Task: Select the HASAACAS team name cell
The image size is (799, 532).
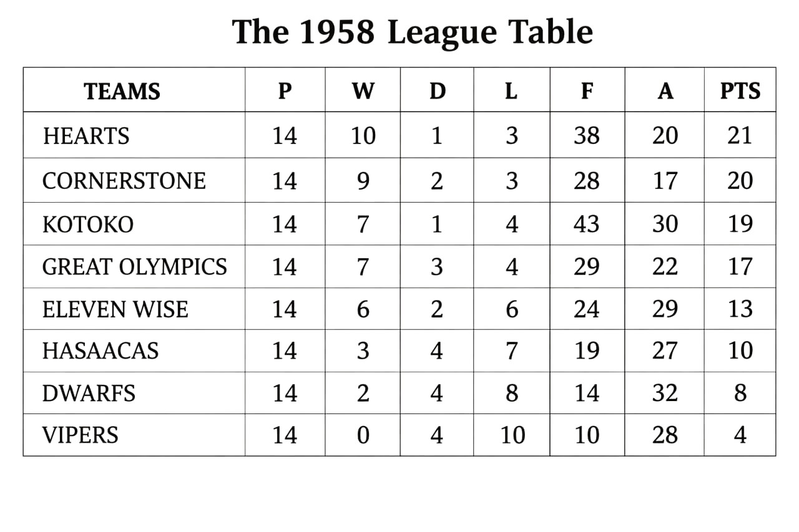Action: click(100, 351)
